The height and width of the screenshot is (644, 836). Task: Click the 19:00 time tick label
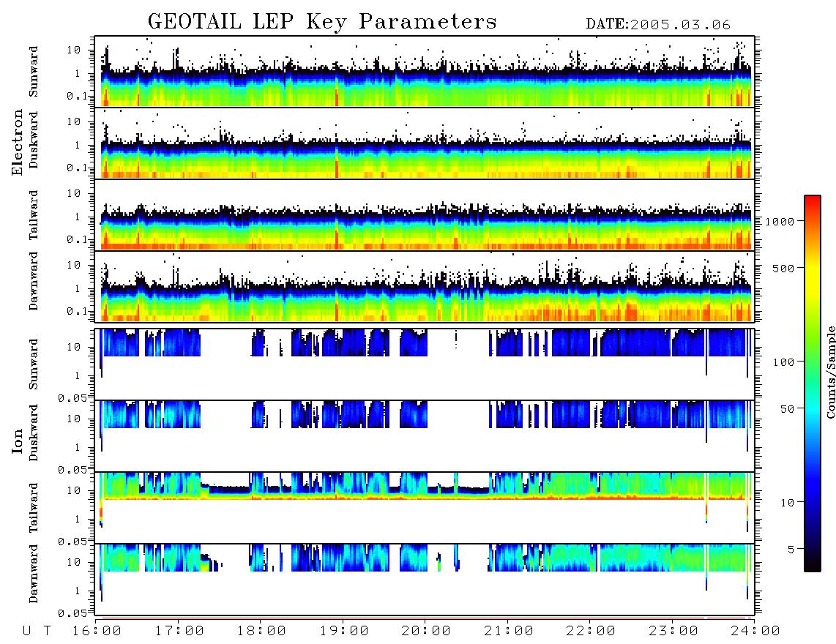coord(344,632)
